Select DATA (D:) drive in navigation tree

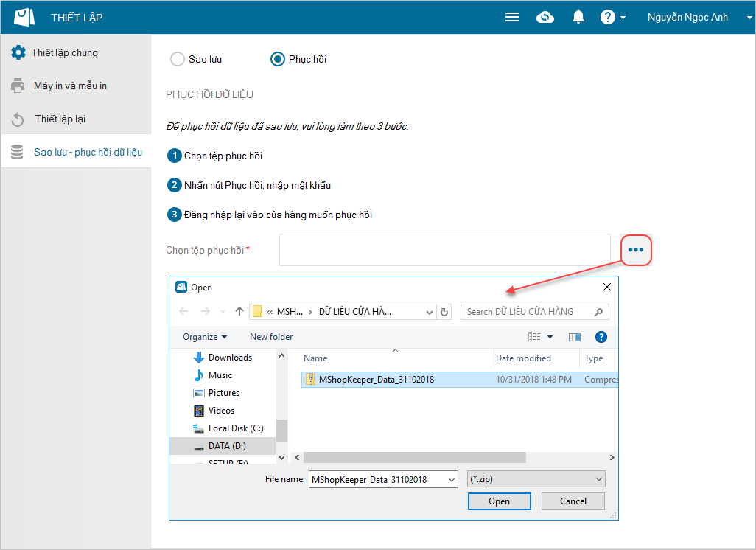point(227,446)
